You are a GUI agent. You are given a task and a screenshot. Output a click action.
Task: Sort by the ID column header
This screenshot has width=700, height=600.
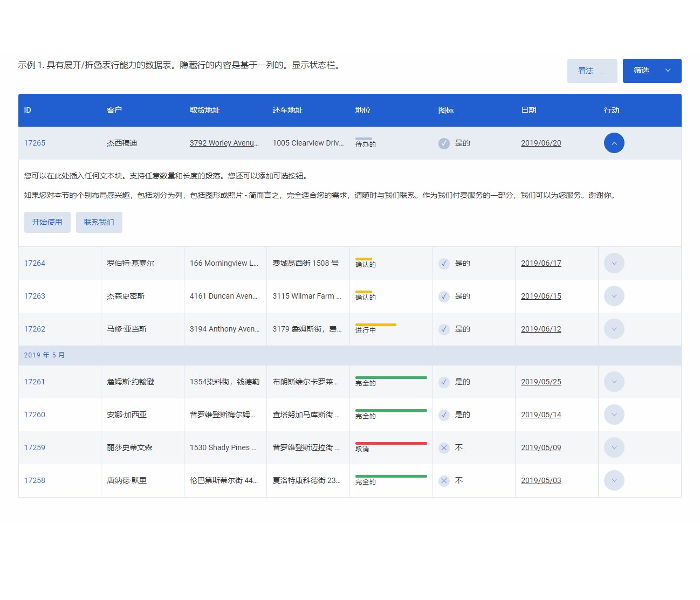(x=28, y=110)
